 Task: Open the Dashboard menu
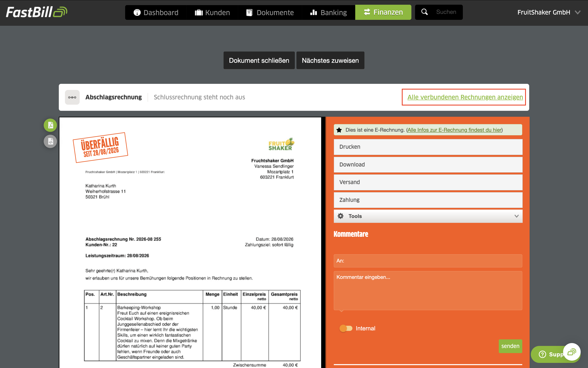(x=156, y=12)
